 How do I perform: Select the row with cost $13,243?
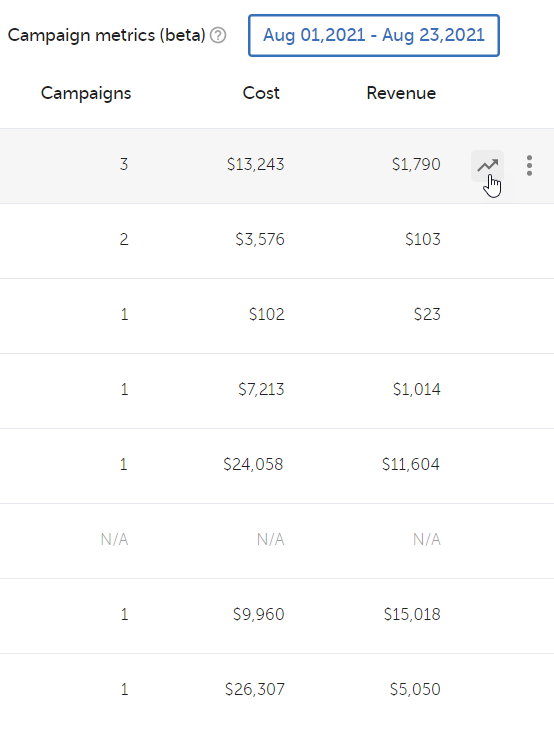pos(277,166)
